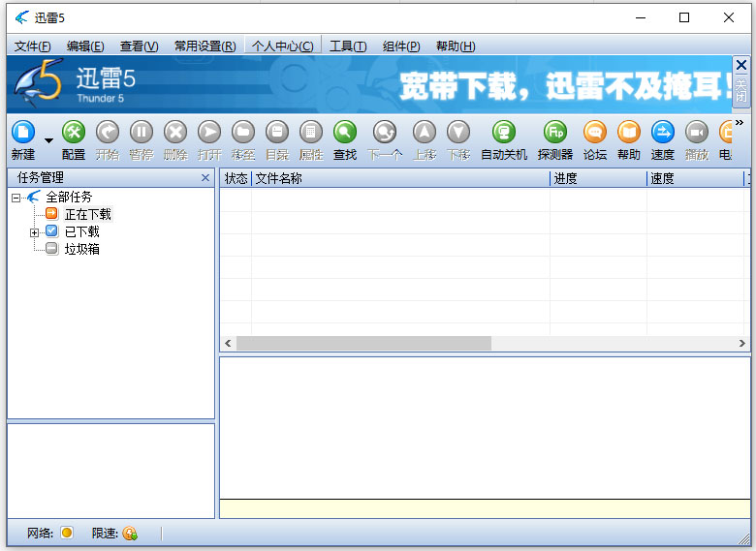The width and height of the screenshot is (756, 551).
Task: Open the 帮助(H) menu
Action: (x=456, y=46)
